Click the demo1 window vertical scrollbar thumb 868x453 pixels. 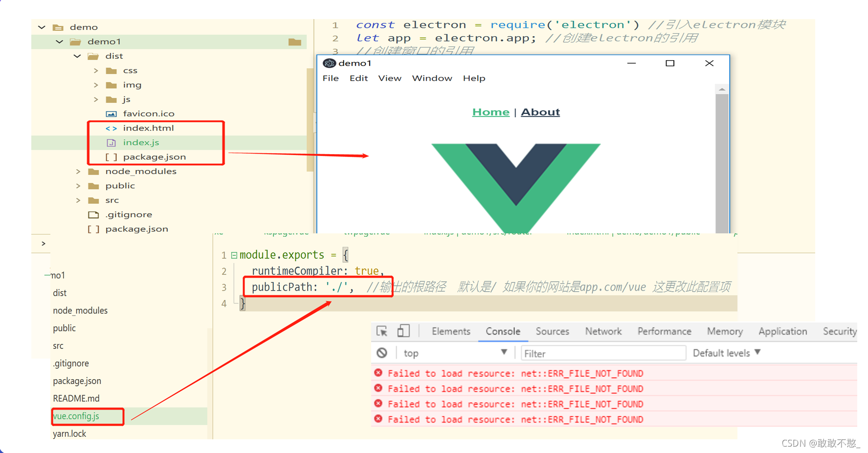coord(722,163)
